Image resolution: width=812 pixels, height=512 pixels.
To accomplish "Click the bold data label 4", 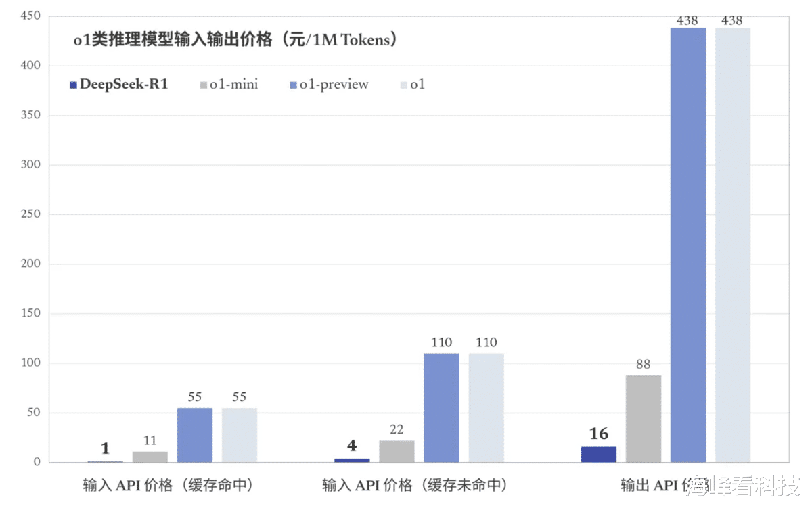I will [x=352, y=446].
